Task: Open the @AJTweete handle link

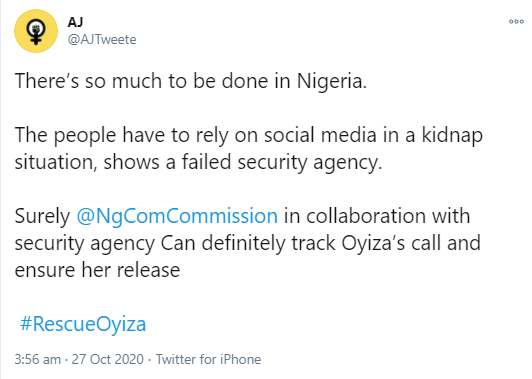Action: point(102,40)
